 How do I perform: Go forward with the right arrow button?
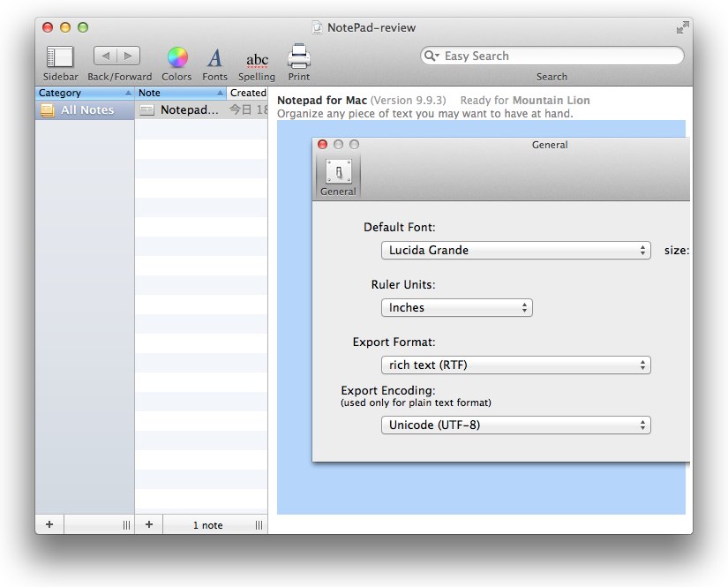click(129, 56)
